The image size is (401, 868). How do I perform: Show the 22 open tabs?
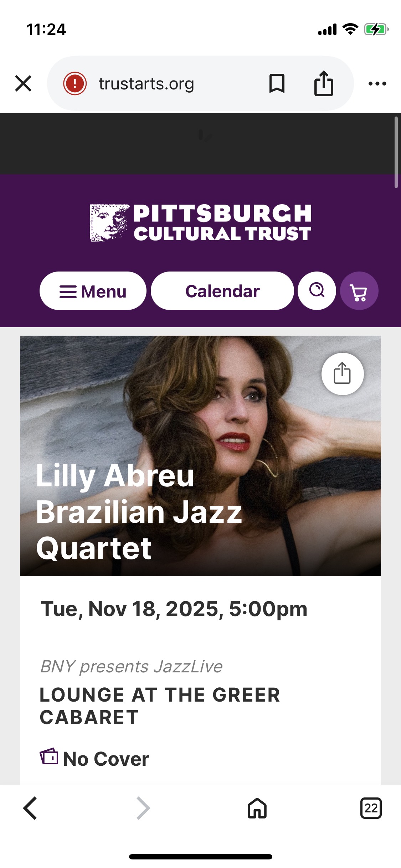point(371,808)
